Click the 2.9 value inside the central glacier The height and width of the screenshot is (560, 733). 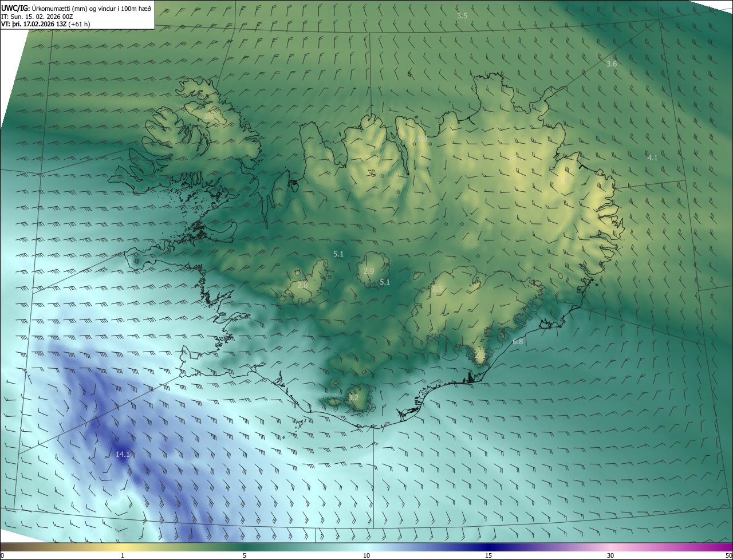pyautogui.click(x=369, y=271)
